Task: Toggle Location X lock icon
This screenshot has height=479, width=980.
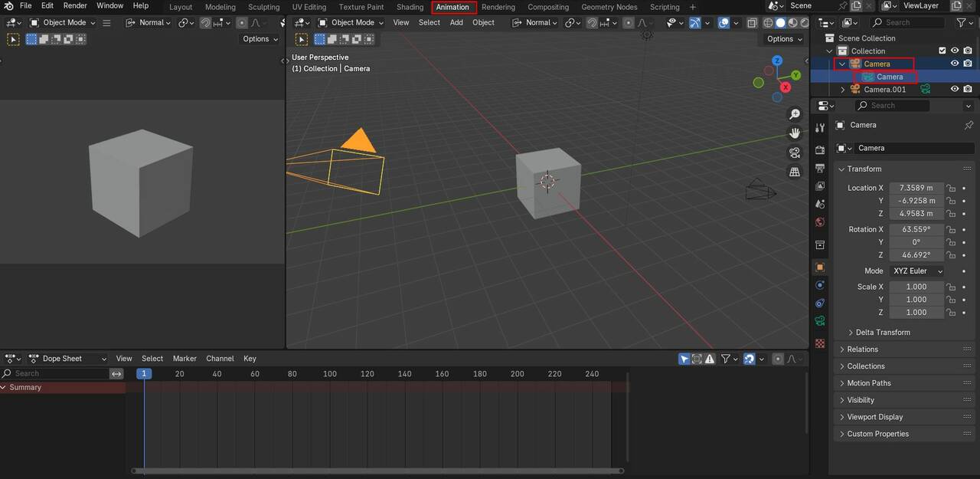Action: click(951, 188)
